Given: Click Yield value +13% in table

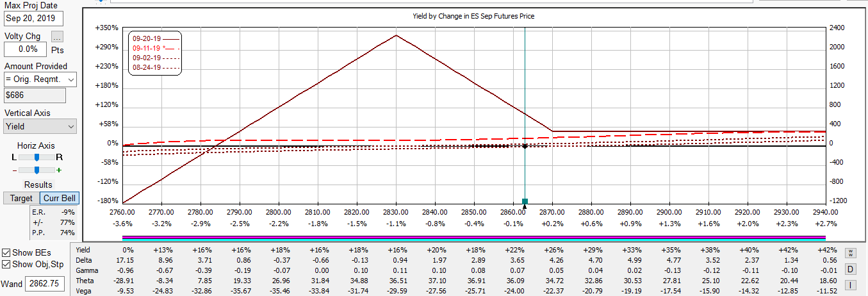Looking at the screenshot, I should tap(164, 250).
